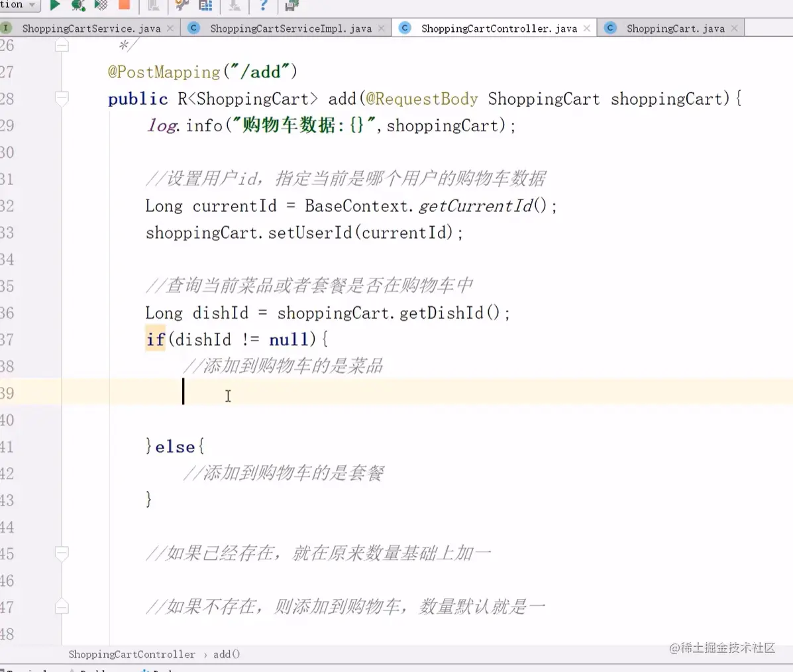
Task: Collapse the add method fold at line 28
Action: [x=62, y=99]
